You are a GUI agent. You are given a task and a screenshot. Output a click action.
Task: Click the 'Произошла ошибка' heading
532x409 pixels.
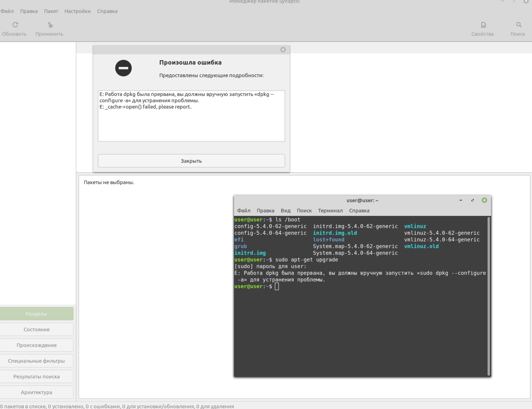pyautogui.click(x=190, y=62)
